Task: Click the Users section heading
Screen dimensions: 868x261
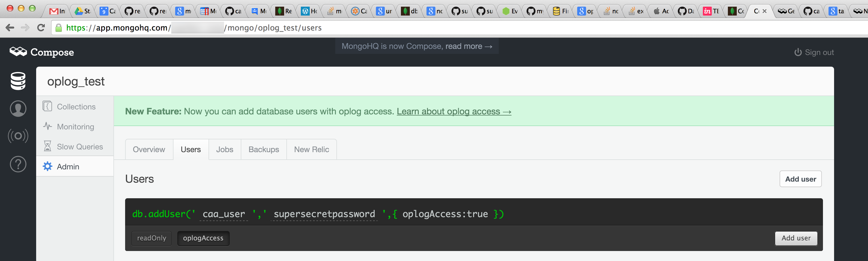Action: point(140,179)
